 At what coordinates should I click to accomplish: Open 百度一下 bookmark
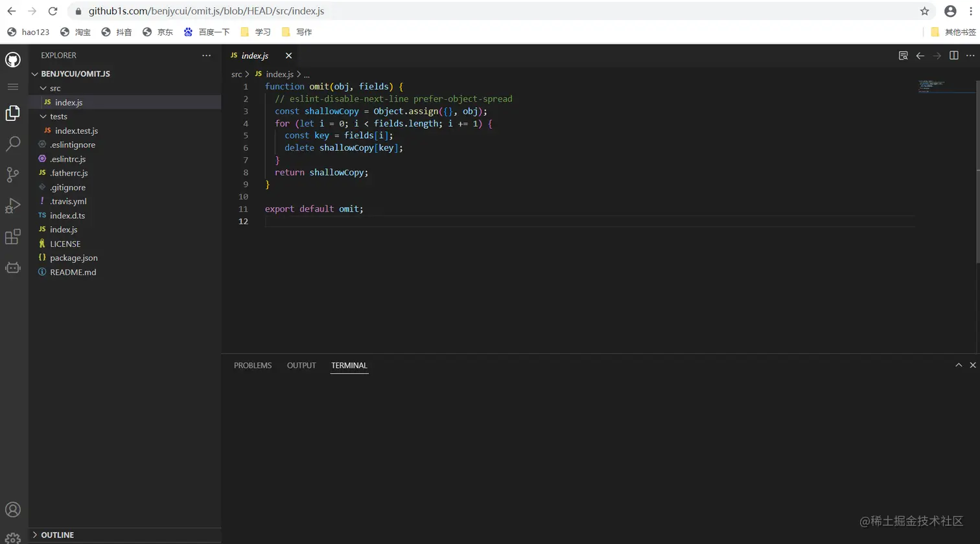pos(207,32)
